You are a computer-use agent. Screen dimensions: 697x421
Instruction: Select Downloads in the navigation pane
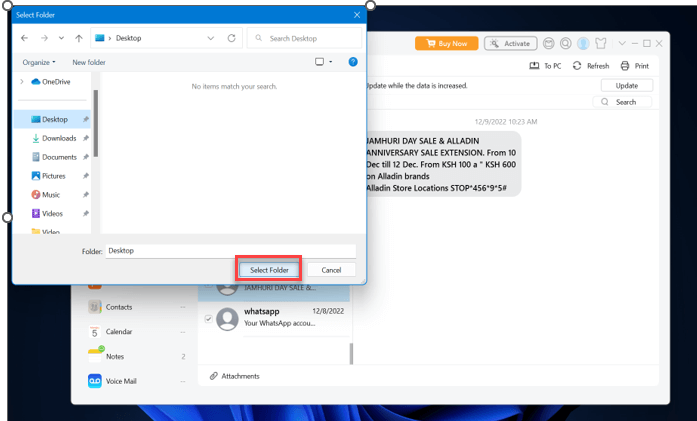59,138
